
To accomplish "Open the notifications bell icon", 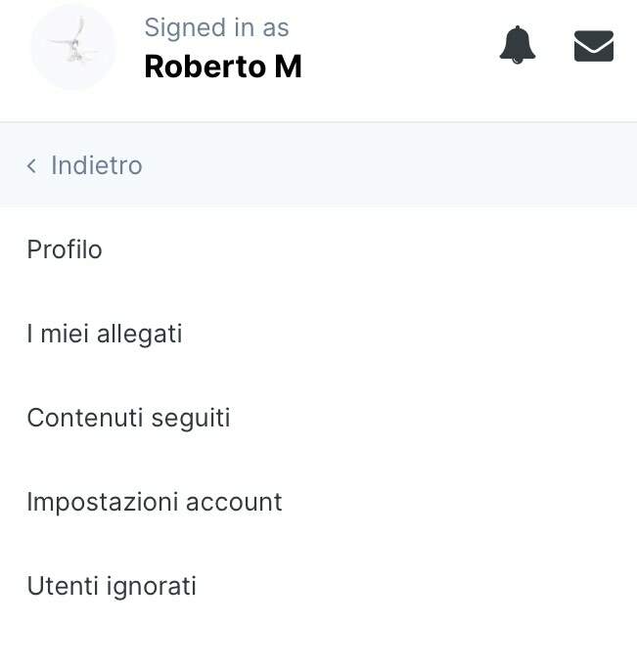I will 518,45.
